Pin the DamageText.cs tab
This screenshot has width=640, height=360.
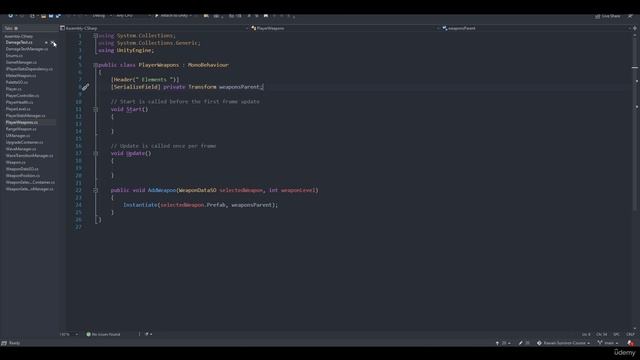coord(46,42)
